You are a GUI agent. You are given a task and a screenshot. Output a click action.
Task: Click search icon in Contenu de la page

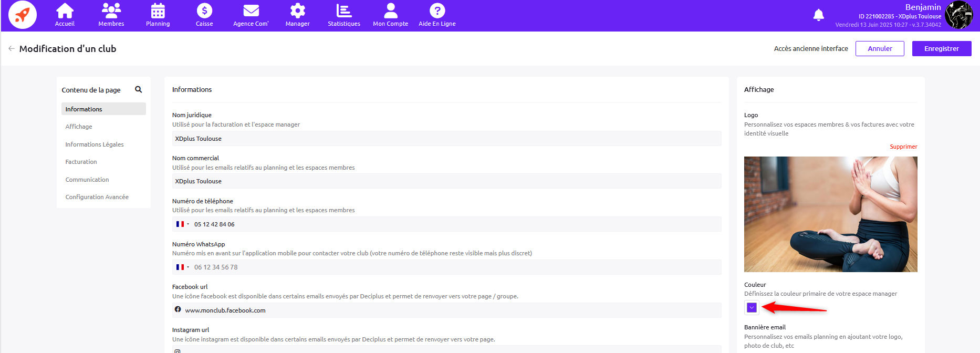(x=139, y=89)
